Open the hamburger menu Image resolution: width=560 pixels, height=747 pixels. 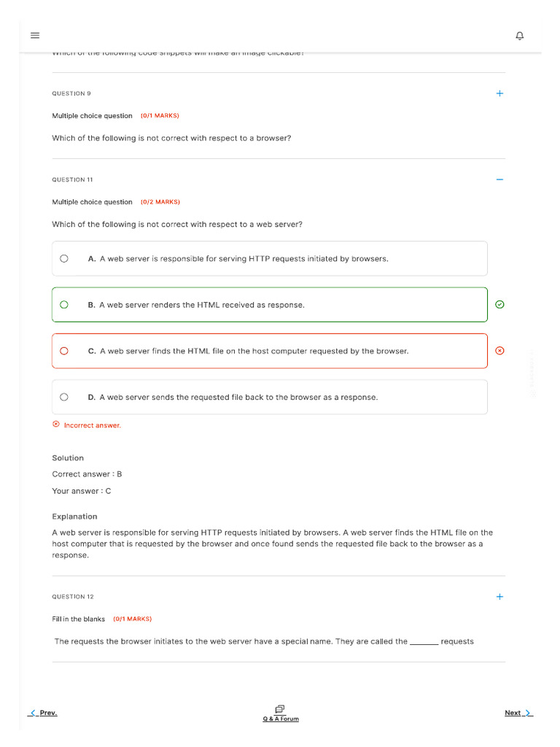click(35, 35)
